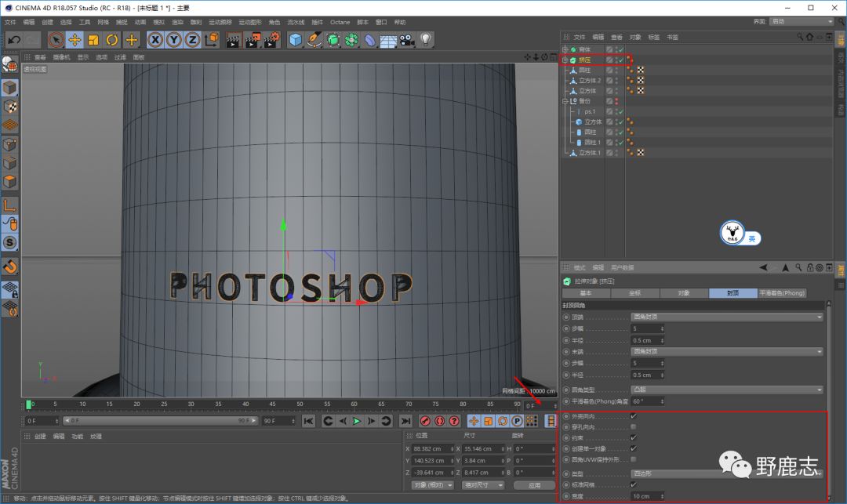Toggle the X axis lock
The image size is (847, 504).
(x=155, y=39)
